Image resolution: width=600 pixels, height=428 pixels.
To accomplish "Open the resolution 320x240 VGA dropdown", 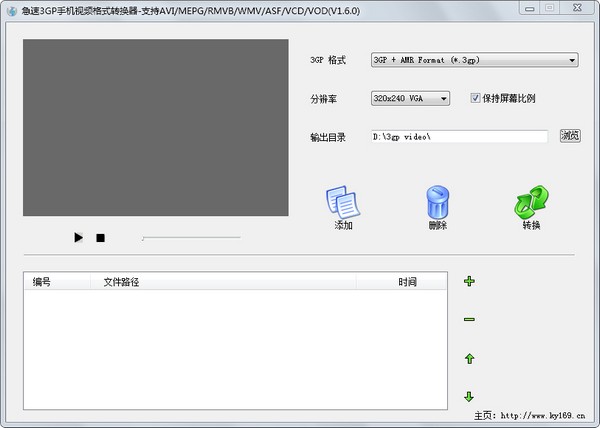I will (x=411, y=99).
